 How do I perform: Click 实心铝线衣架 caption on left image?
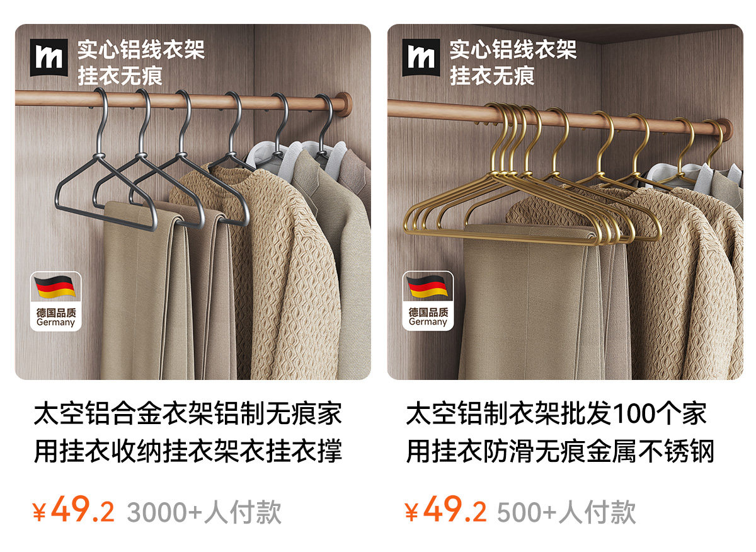(141, 49)
